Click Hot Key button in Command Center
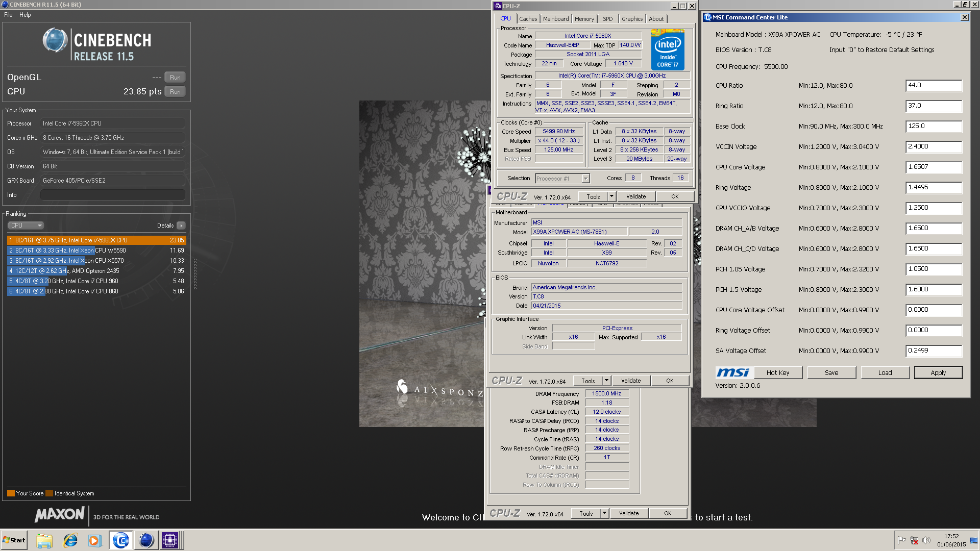This screenshot has width=980, height=551. tap(778, 373)
